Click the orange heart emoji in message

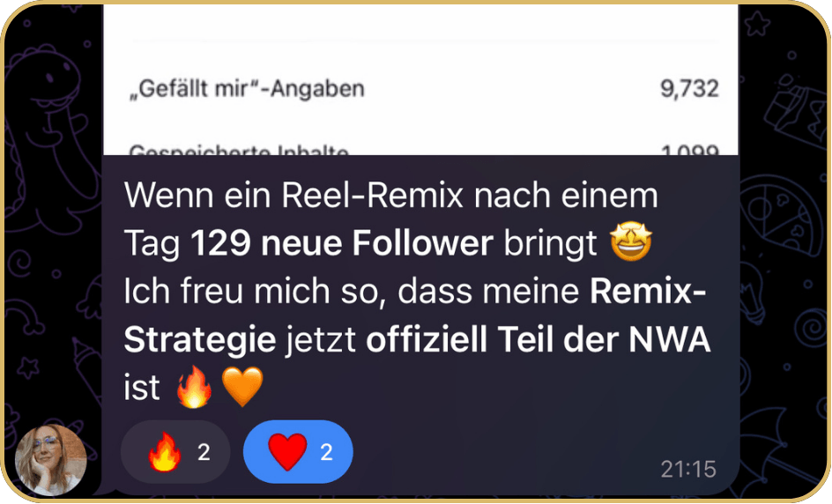tap(242, 387)
